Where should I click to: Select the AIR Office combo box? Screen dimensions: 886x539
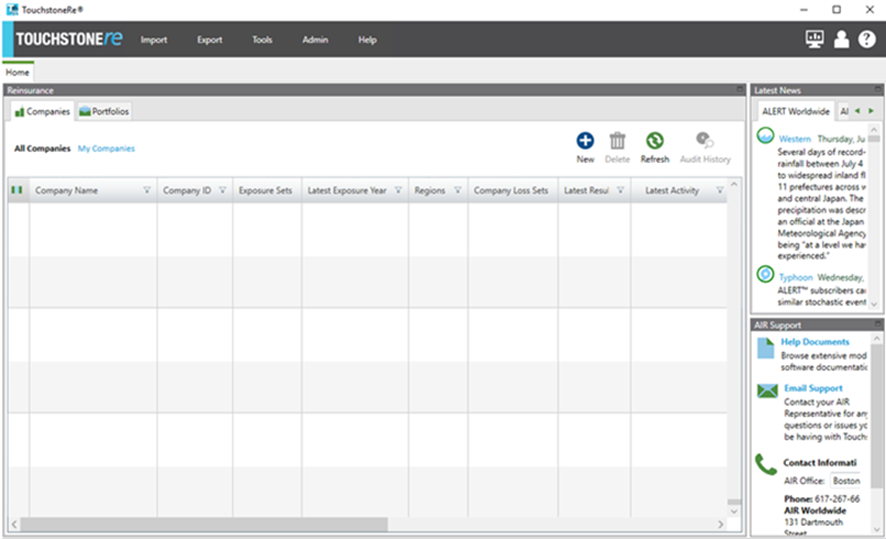846,481
